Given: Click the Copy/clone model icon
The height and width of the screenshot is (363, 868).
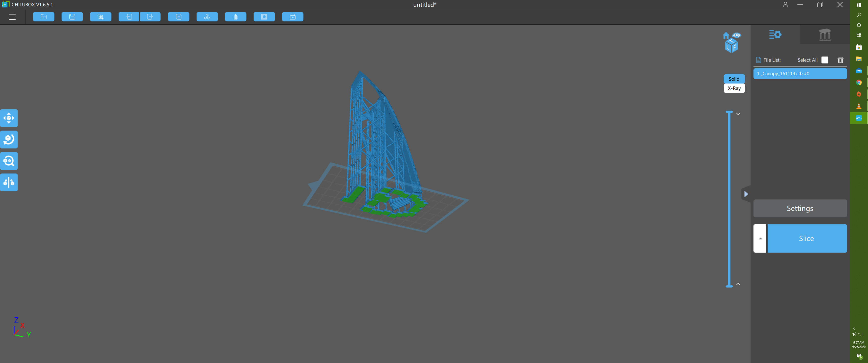Looking at the screenshot, I should pos(179,17).
